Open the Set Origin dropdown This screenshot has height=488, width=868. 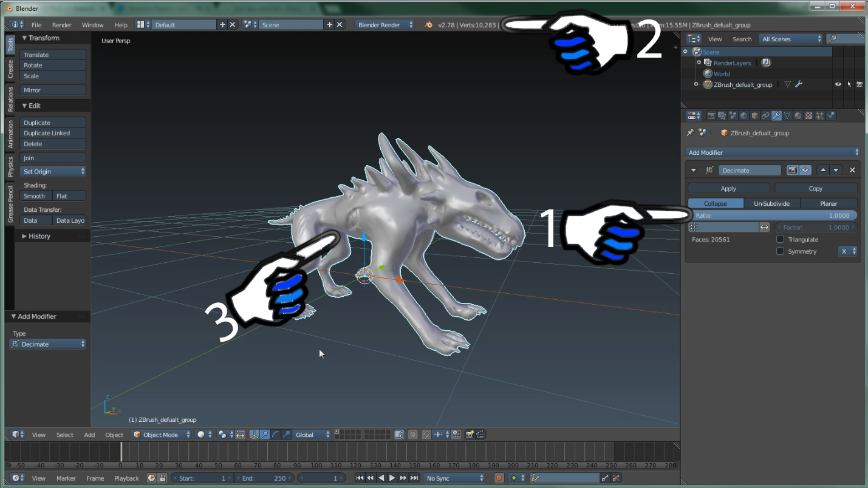tap(53, 171)
